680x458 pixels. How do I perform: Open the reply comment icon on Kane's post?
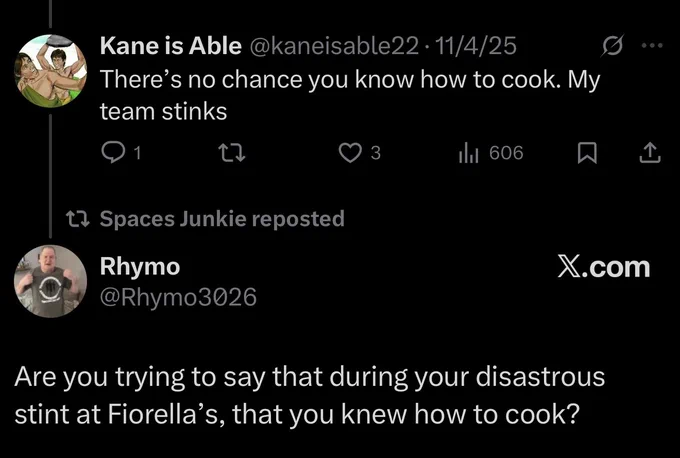tap(113, 153)
